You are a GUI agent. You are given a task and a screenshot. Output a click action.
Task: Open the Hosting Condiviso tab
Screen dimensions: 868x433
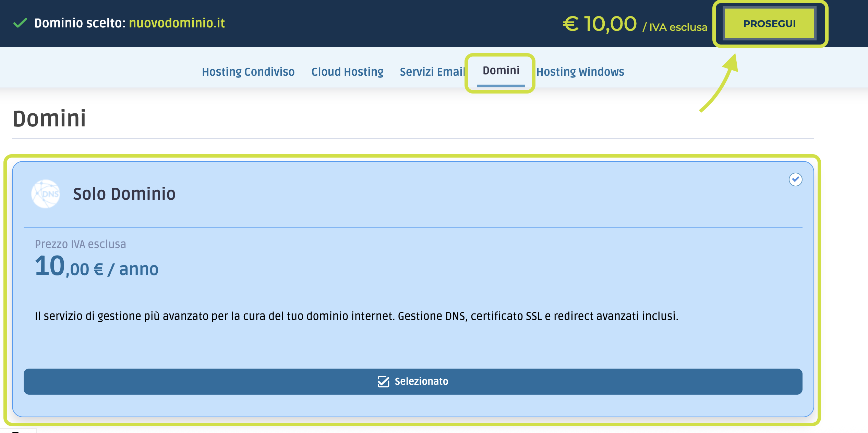248,72
